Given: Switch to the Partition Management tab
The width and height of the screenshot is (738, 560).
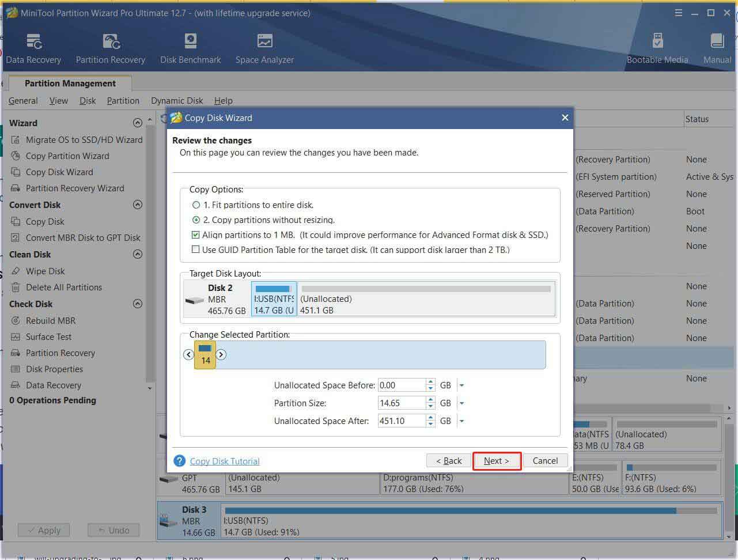Looking at the screenshot, I should pyautogui.click(x=70, y=83).
